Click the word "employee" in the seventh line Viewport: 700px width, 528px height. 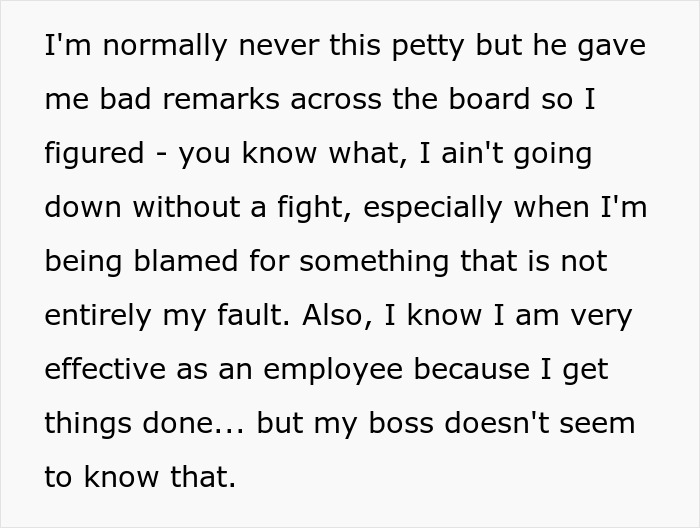pos(333,371)
